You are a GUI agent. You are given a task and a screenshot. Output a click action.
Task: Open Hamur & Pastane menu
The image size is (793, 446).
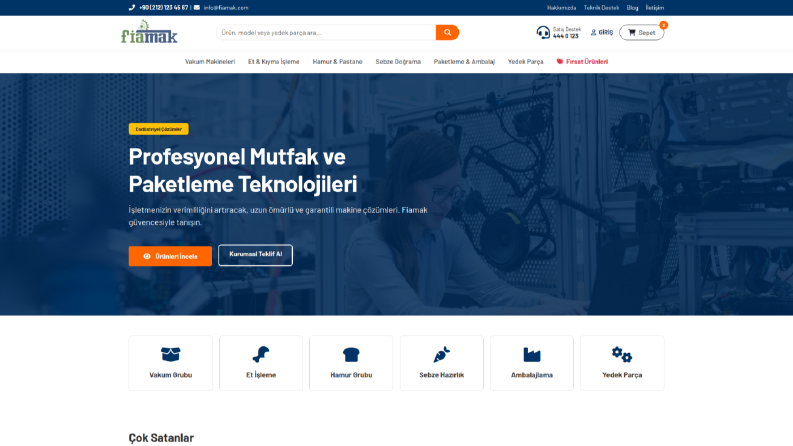pyautogui.click(x=337, y=62)
